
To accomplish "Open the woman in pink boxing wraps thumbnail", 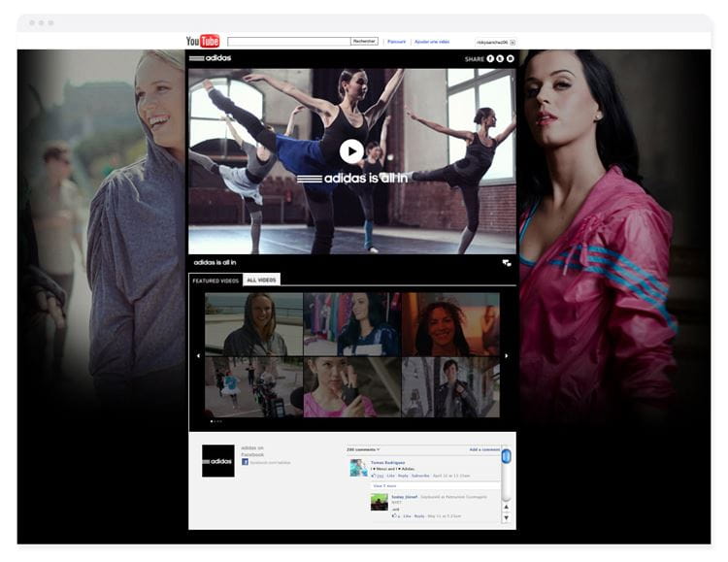I will pos(352,387).
